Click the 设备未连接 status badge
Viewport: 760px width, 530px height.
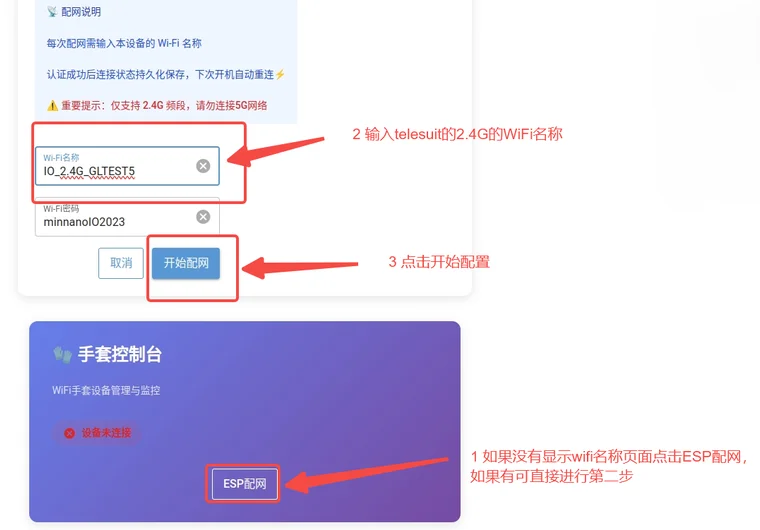[97, 433]
